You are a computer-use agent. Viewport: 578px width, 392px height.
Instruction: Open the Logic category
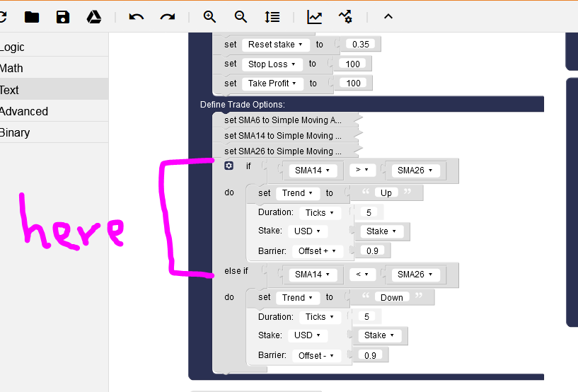pyautogui.click(x=54, y=47)
